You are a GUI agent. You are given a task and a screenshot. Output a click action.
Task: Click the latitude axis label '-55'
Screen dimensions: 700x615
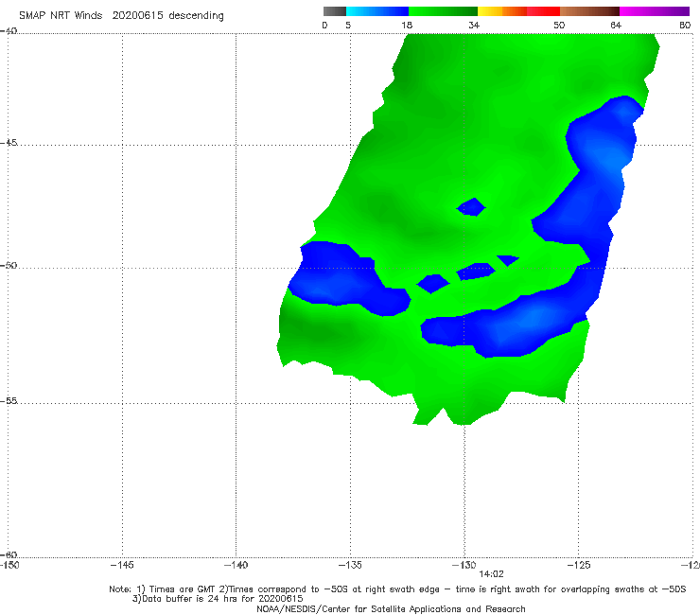(9, 400)
